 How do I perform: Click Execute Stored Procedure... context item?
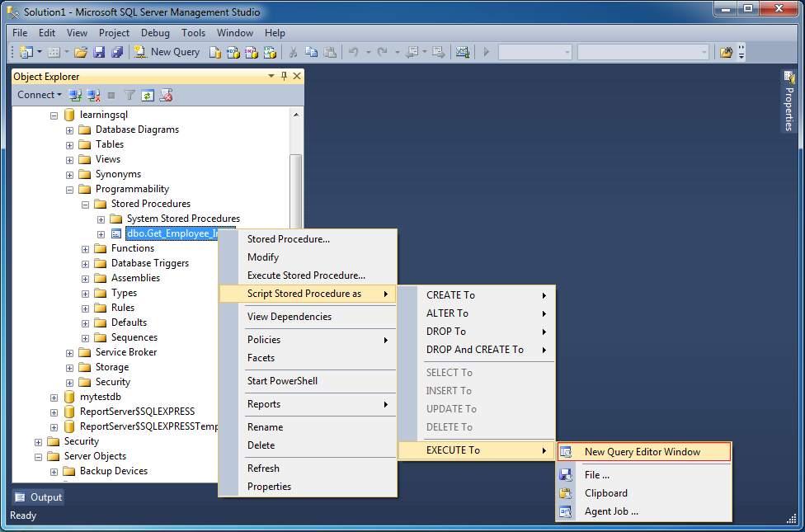308,275
